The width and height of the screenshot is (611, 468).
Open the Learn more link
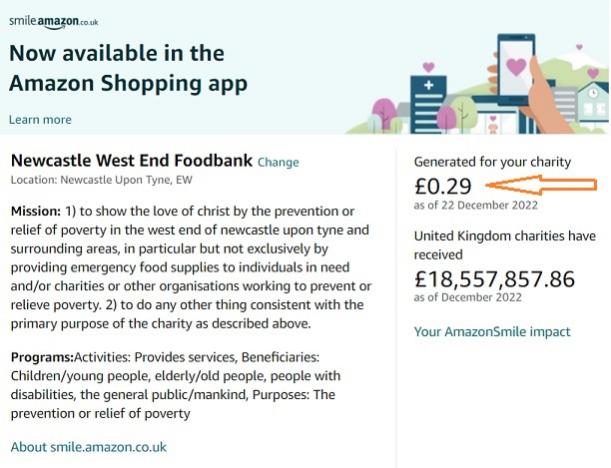(x=40, y=120)
